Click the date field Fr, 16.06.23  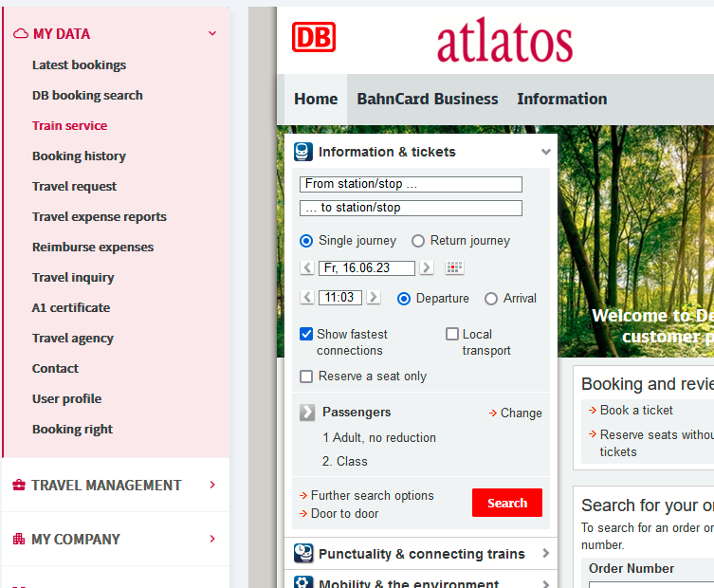[x=367, y=267]
